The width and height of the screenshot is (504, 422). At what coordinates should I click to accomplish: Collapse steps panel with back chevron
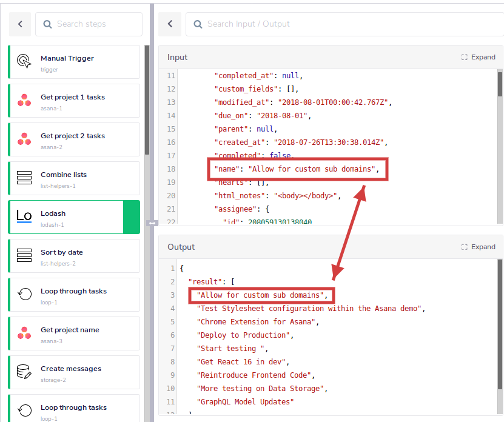20,24
